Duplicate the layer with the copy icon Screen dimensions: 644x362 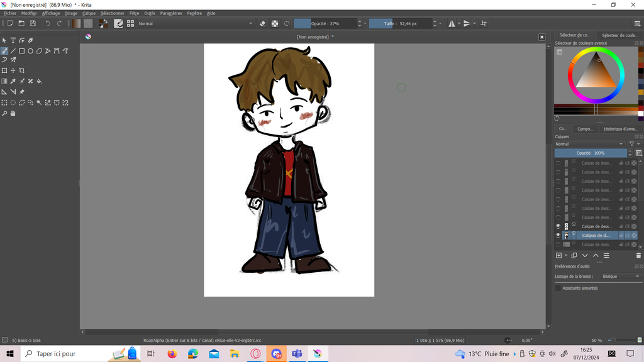coord(574,256)
